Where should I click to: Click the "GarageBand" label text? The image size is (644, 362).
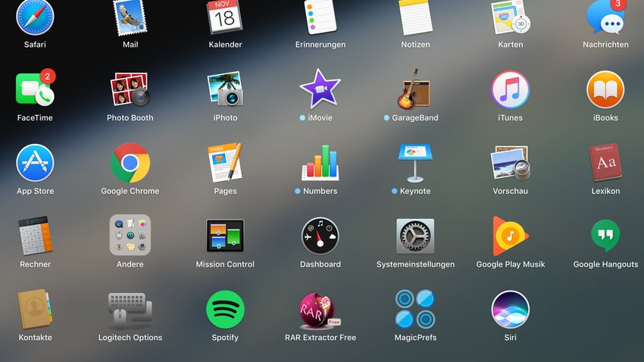(x=415, y=118)
